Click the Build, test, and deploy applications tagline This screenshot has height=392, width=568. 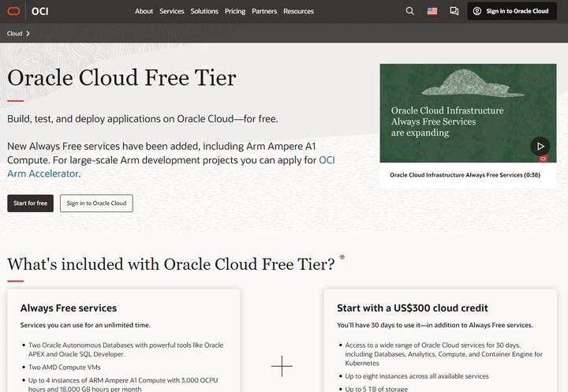(x=143, y=119)
